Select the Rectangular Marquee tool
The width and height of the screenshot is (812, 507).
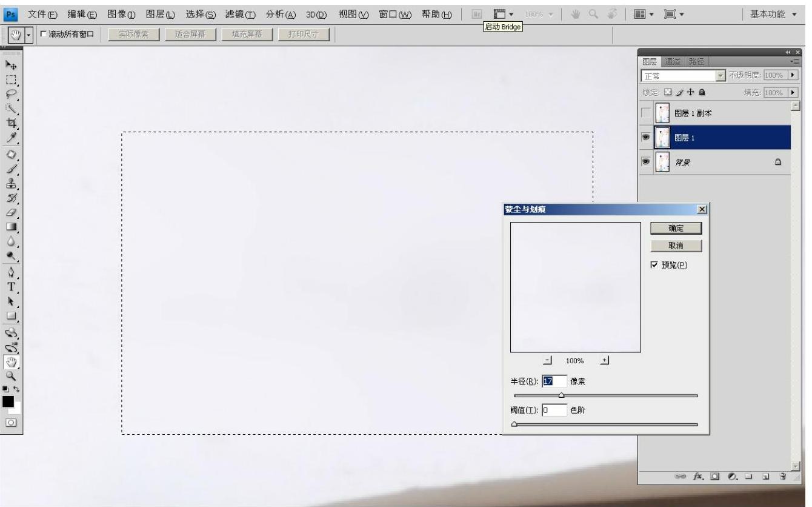point(11,79)
